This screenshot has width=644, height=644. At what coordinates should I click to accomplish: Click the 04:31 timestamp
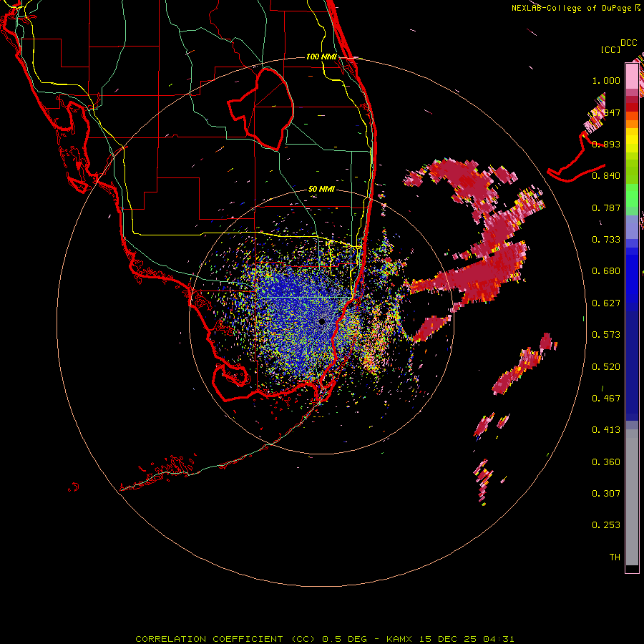pos(499,639)
